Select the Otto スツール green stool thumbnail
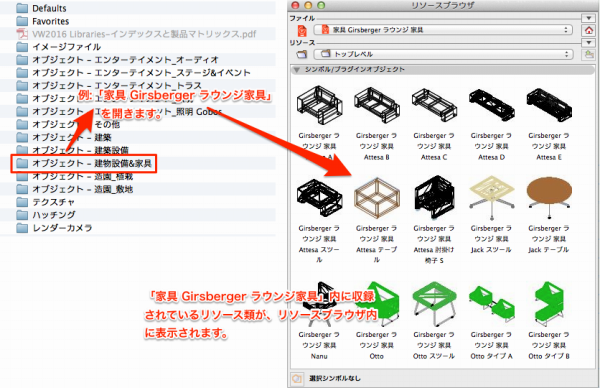Viewport: 600px width, 388px height. (x=434, y=304)
